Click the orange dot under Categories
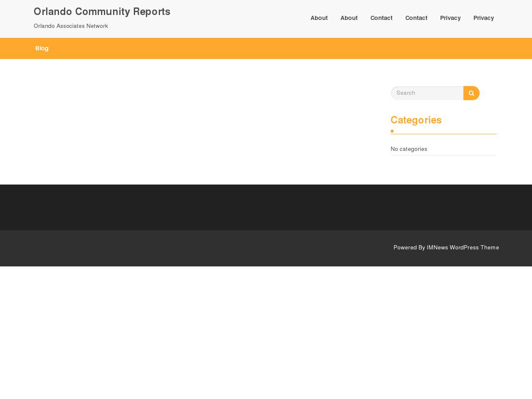 coord(392,131)
